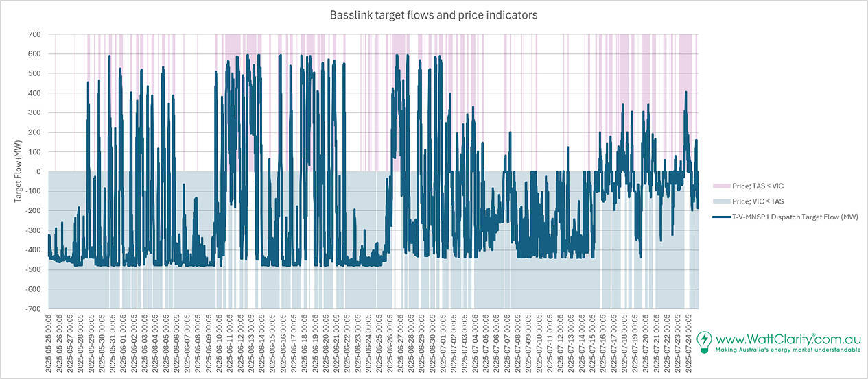The width and height of the screenshot is (868, 379).
Task: Click the y-axis tick label -400
Action: pyautogui.click(x=34, y=249)
